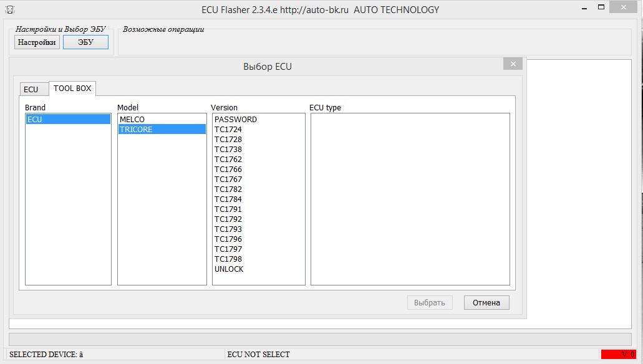Cancel with the Отмена button
643x364 pixels.
tap(486, 302)
